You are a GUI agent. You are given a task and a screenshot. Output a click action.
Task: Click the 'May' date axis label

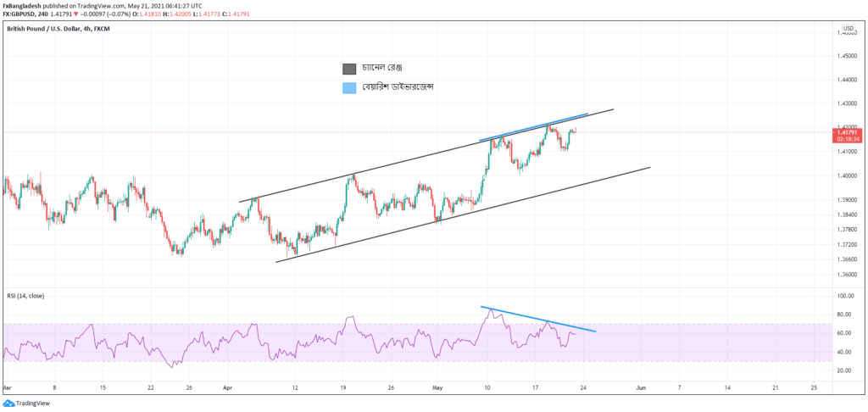coord(438,387)
